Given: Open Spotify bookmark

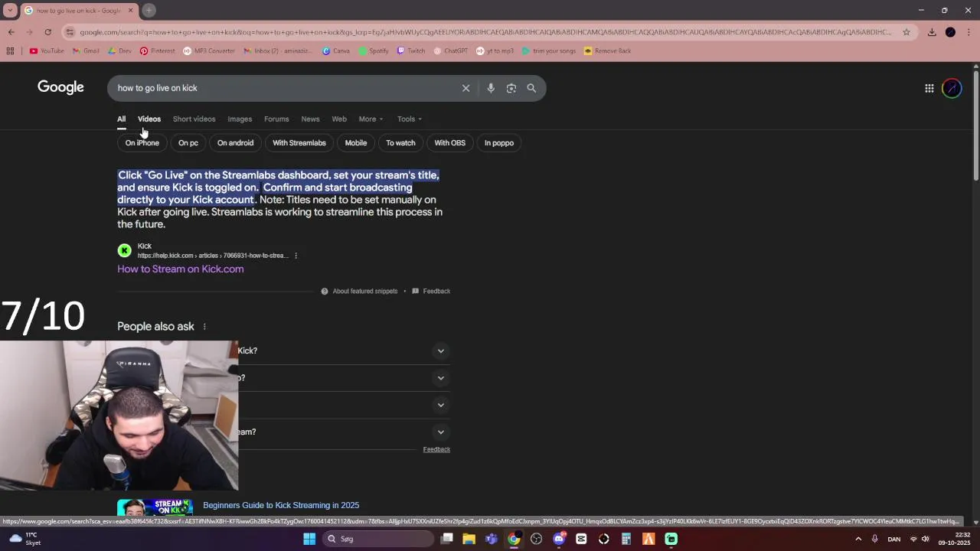Looking at the screenshot, I should pyautogui.click(x=373, y=51).
